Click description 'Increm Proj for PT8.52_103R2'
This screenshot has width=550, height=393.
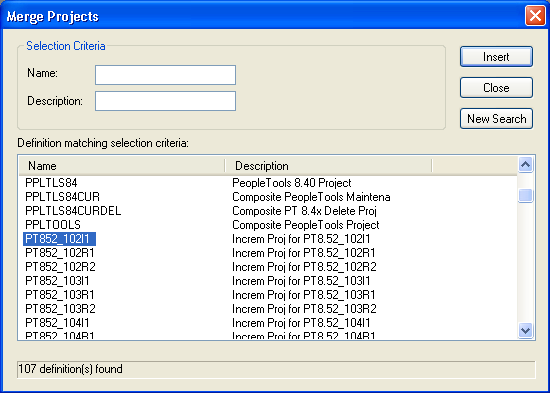click(304, 309)
